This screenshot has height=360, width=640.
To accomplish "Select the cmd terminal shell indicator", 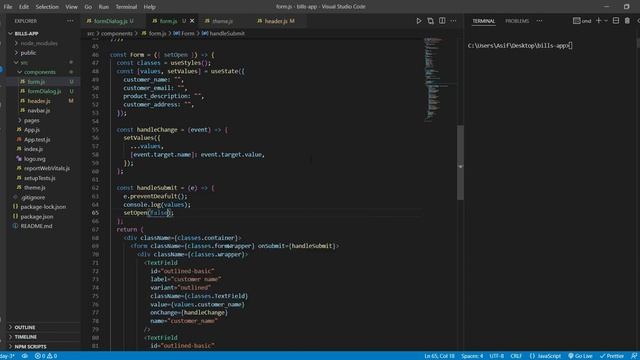I will pyautogui.click(x=582, y=21).
